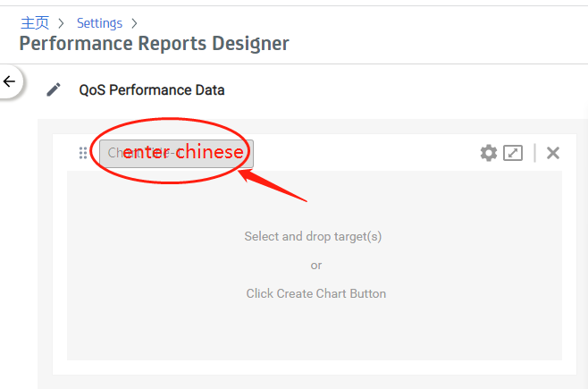Close the chart panel with X
This screenshot has width=588, height=389.
click(x=553, y=153)
